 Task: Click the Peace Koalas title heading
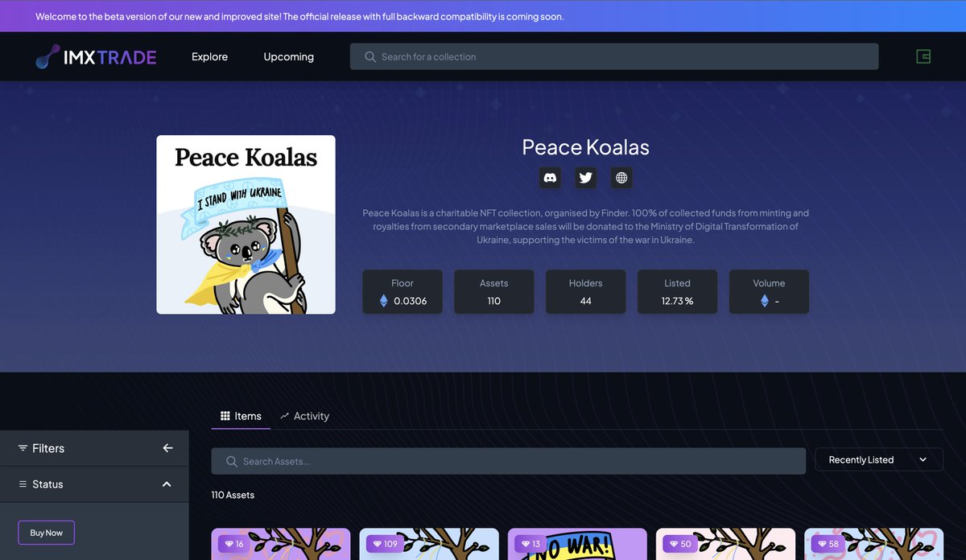(x=586, y=147)
